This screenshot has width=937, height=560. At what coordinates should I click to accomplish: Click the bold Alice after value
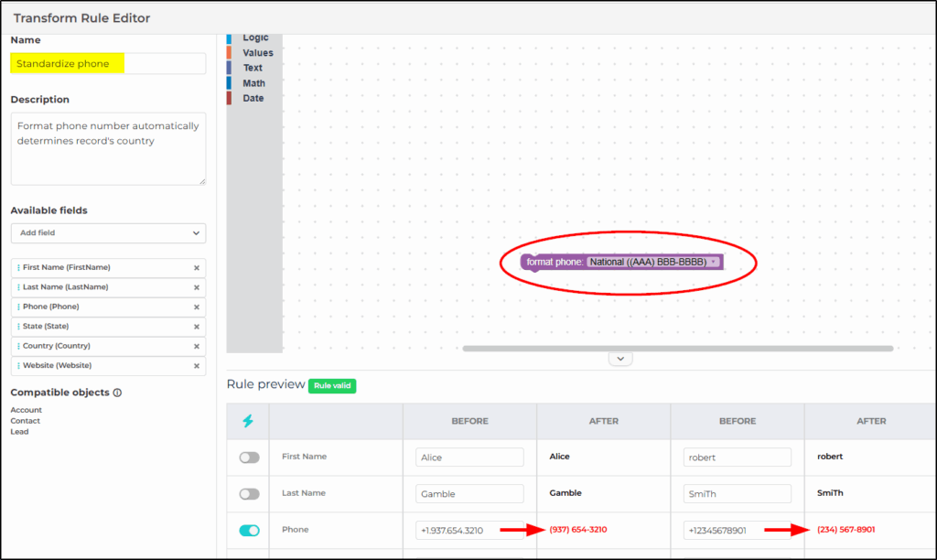[x=559, y=456]
